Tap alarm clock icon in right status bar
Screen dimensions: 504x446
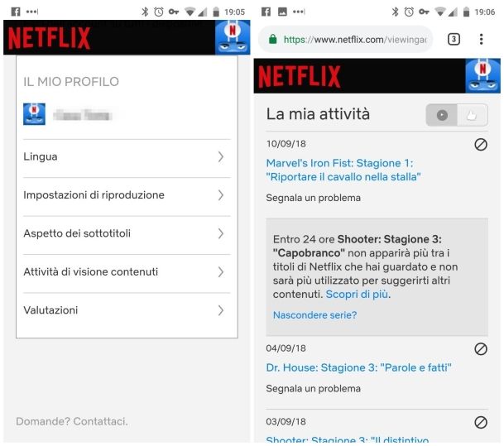click(409, 12)
